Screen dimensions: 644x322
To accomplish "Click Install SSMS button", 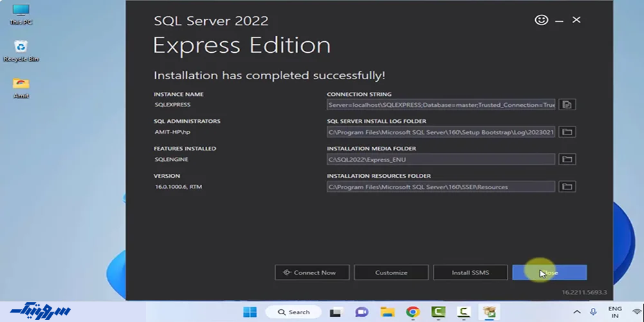I will coord(470,272).
